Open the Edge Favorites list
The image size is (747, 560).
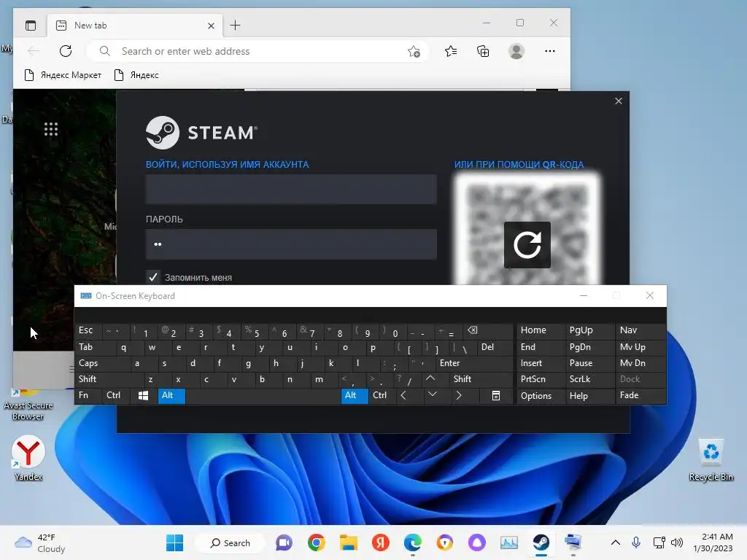pos(451,51)
